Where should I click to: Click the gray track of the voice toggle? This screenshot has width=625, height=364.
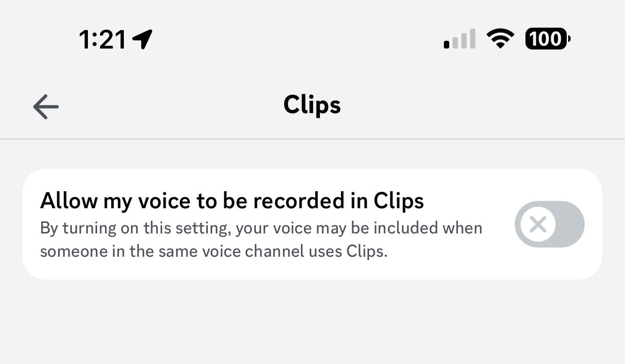(x=569, y=224)
